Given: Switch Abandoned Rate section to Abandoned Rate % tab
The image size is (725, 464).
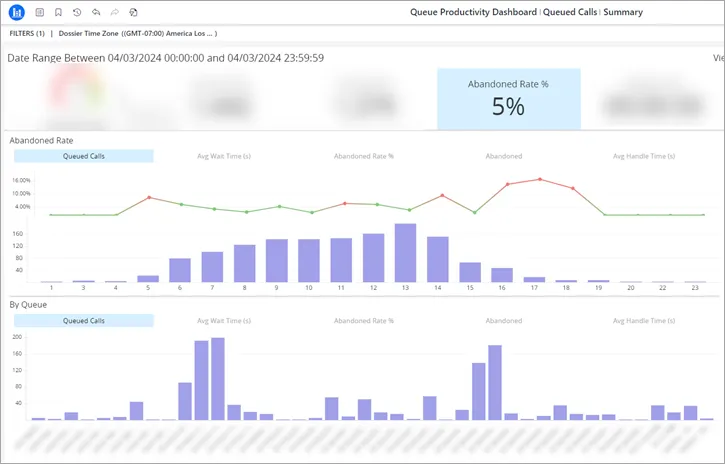Looking at the screenshot, I should click(x=364, y=156).
